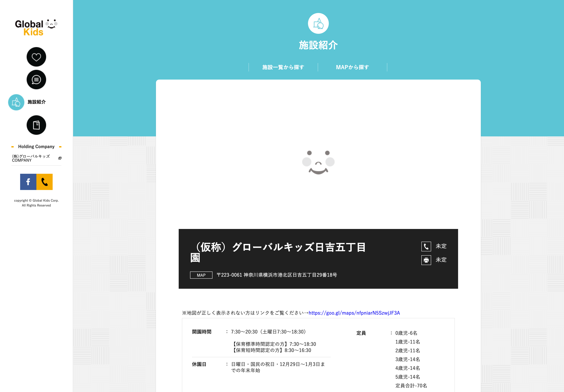Click the teal 施設紹介 sidebar icon
This screenshot has height=392, width=564.
(16, 102)
